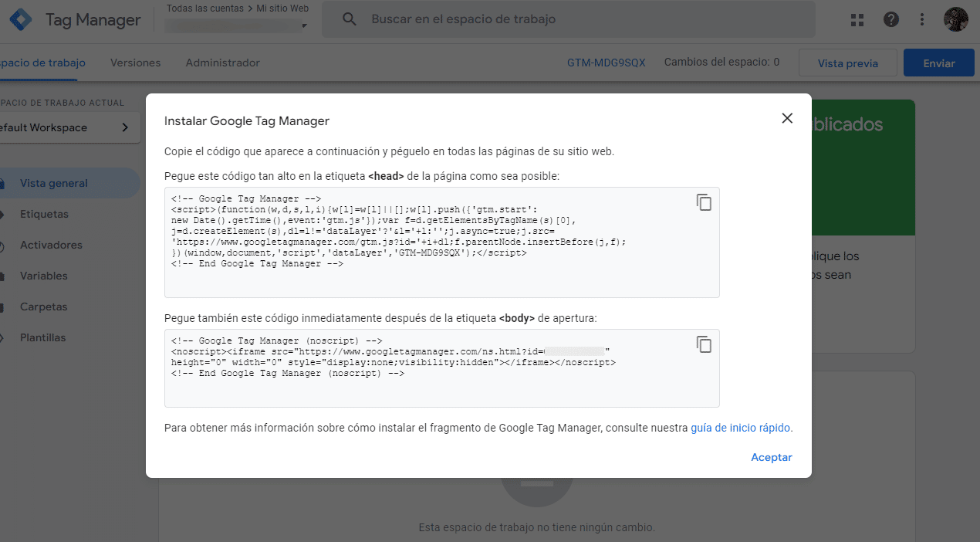
Task: Copy the body noscript code snippet
Action: point(704,344)
